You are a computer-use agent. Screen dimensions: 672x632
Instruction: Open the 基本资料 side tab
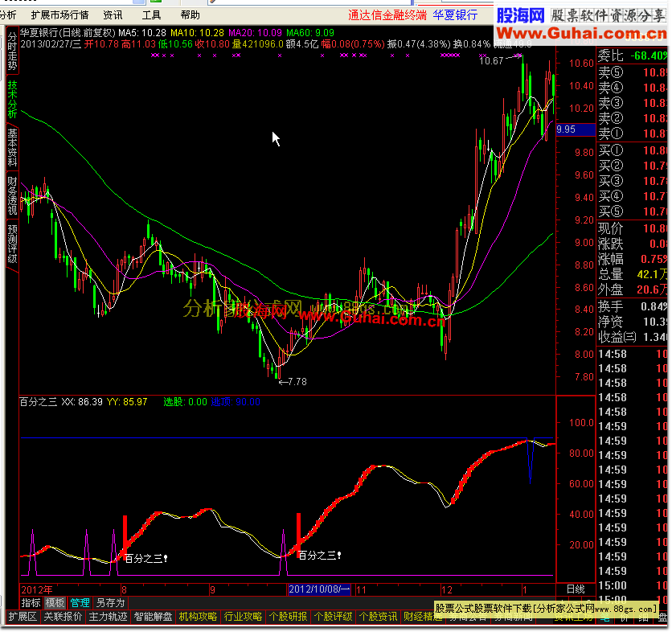[12, 147]
